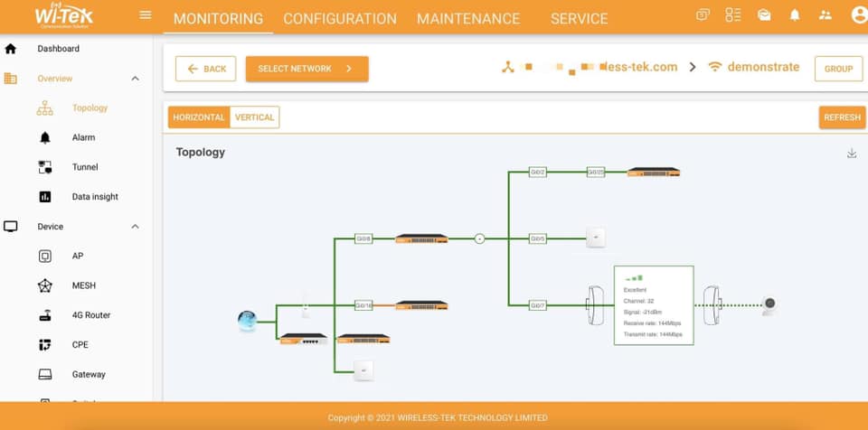Screen dimensions: 868x430
Task: Click the dotted wireless link to camera
Action: pyautogui.click(x=741, y=305)
